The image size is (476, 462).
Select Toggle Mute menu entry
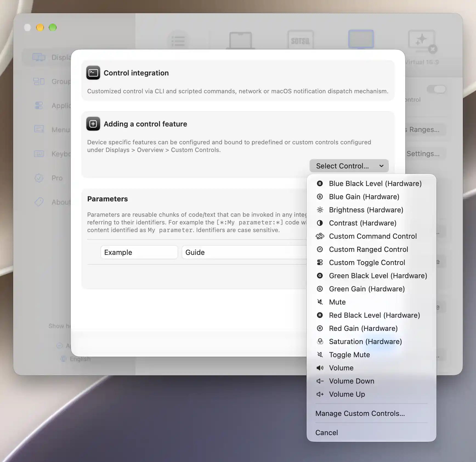pyautogui.click(x=371, y=355)
